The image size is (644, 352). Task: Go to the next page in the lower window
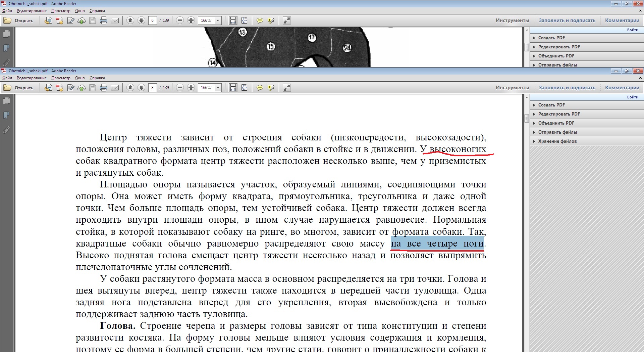pyautogui.click(x=141, y=88)
